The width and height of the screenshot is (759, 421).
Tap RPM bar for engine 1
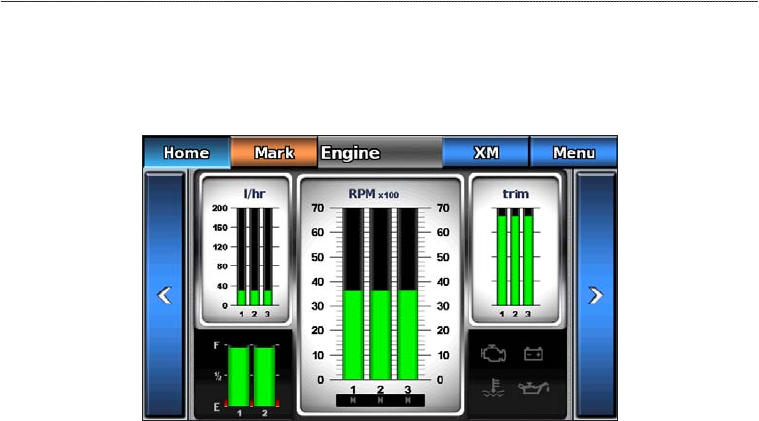[353, 294]
